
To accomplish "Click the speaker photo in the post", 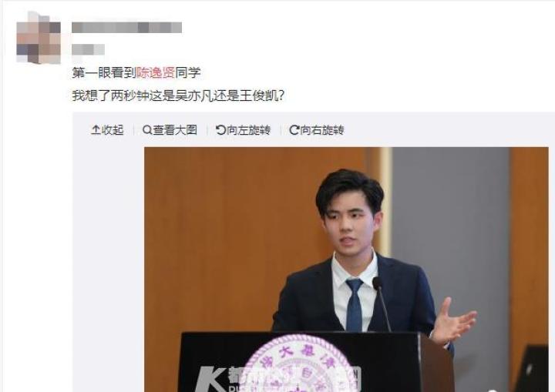I will point(346,270).
